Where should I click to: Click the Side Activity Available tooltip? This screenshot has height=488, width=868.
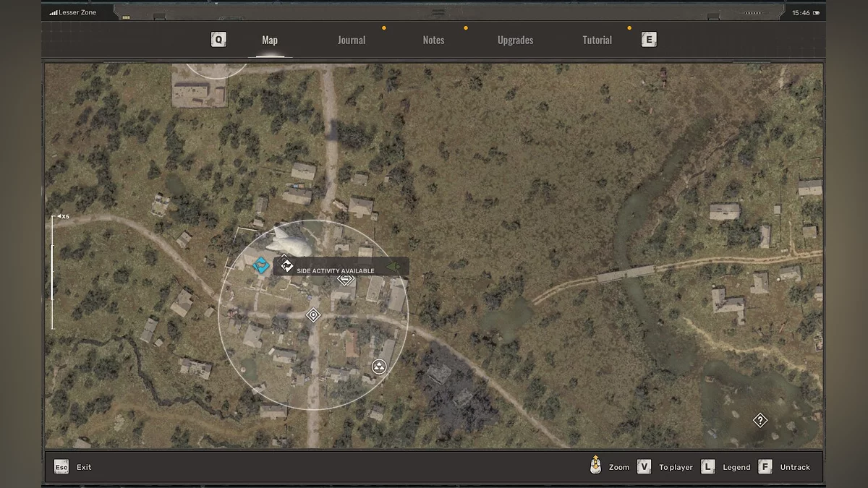click(x=341, y=267)
